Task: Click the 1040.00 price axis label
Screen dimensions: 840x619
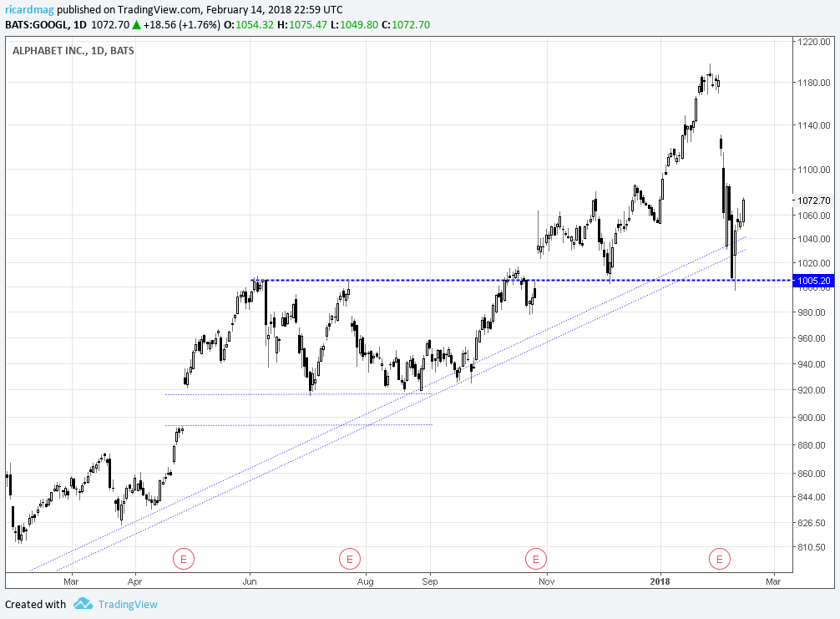Action: (x=814, y=239)
